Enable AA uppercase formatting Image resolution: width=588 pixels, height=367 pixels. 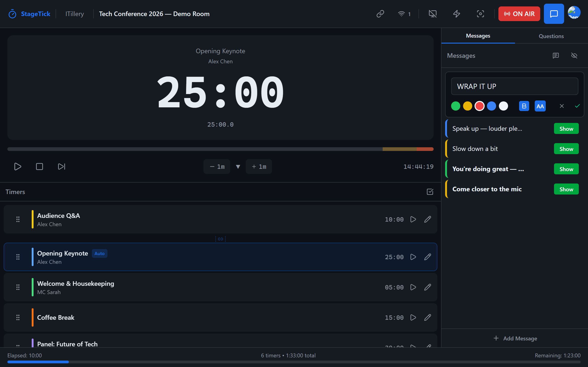540,106
